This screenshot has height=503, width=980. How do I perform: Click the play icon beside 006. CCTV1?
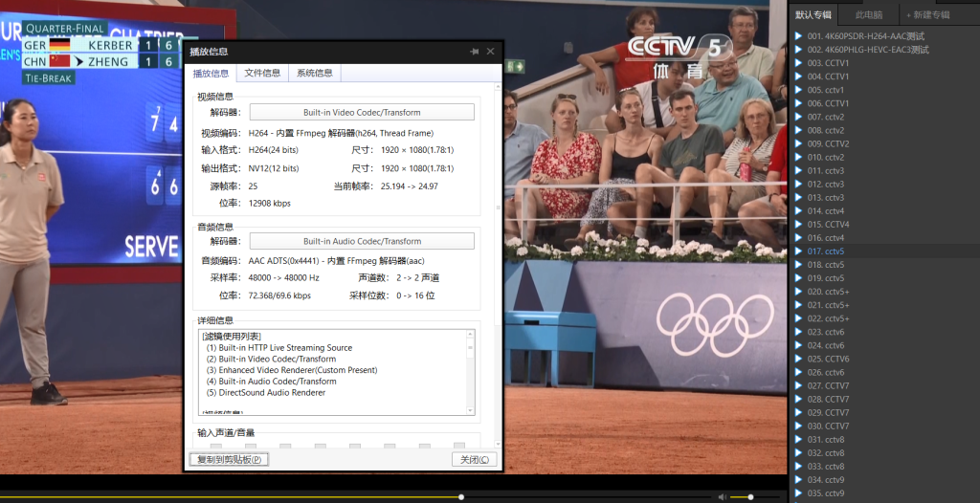tap(798, 103)
